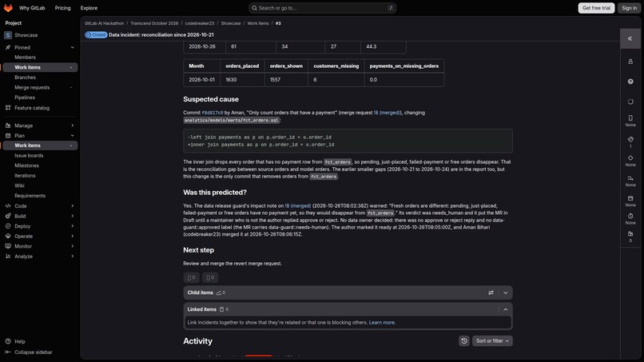Expand the Build section chevron
This screenshot has width=644, height=362.
tap(72, 216)
